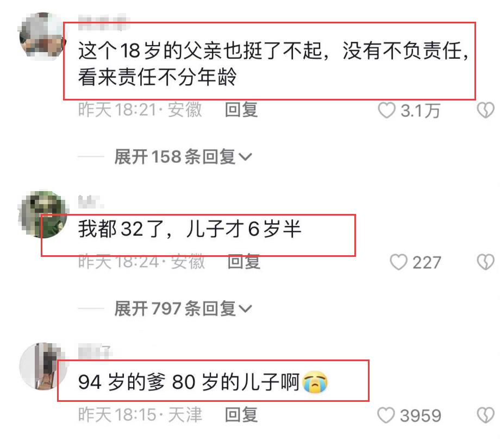
Task: Tap broken heart on 94岁的爹 comment
Action: (x=485, y=415)
